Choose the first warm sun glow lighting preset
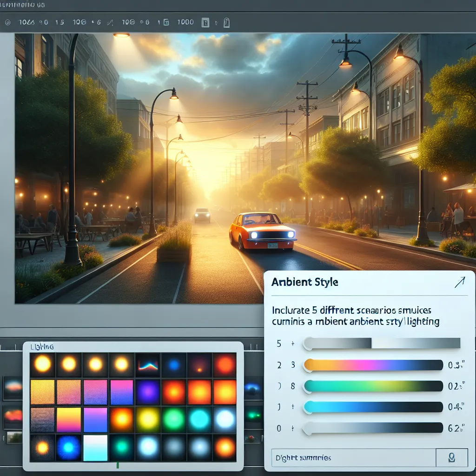476x476 pixels. [x=42, y=364]
